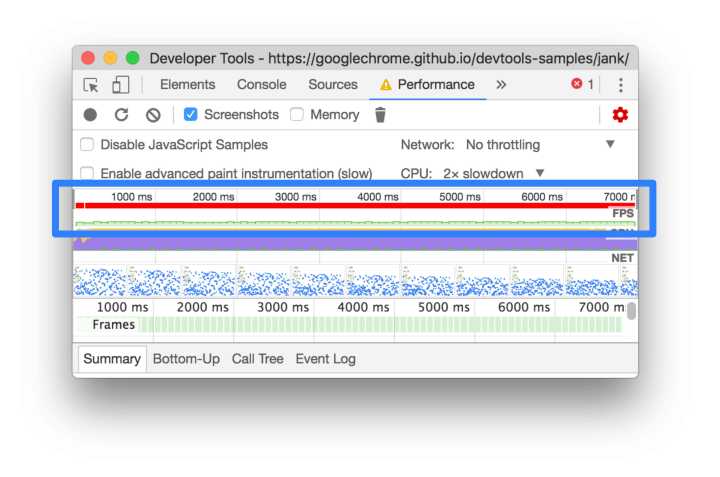Switch to the Sources tab
The height and width of the screenshot is (477, 720).
[x=333, y=84]
